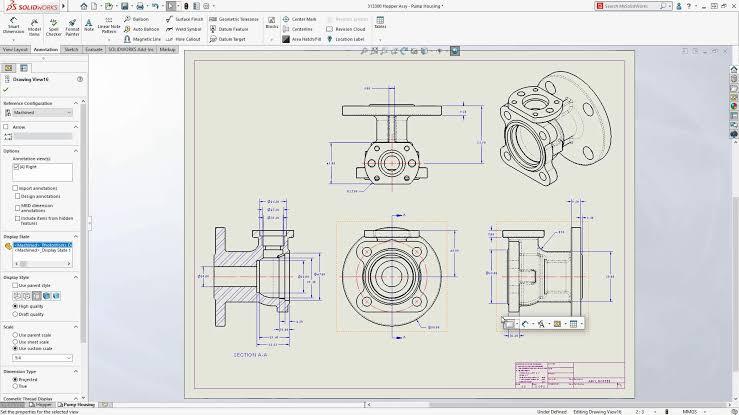Click the Undo icon in top toolbar
Image resolution: width=739 pixels, height=415 pixels.
tap(155, 6)
